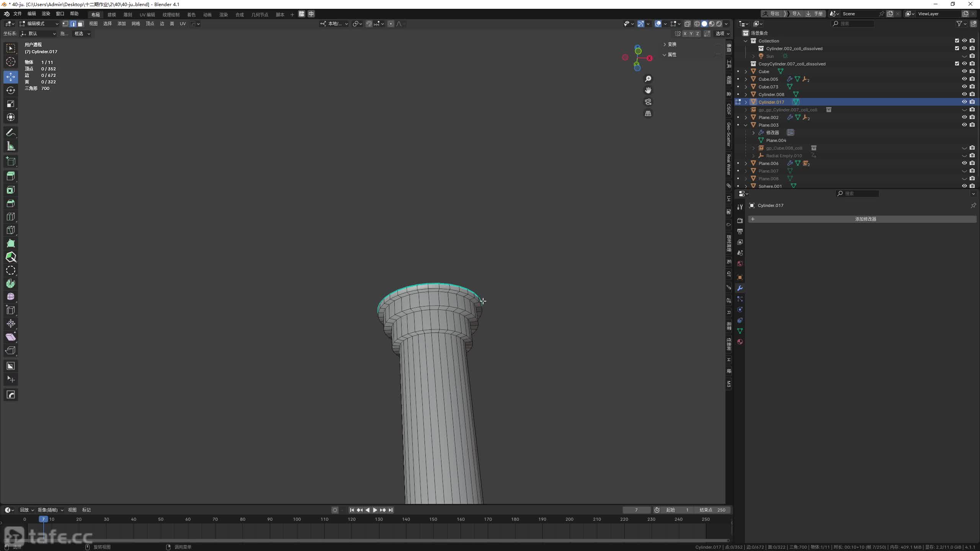Activate the Loop Cut tool
The height and width of the screenshot is (551, 980).
(11, 217)
